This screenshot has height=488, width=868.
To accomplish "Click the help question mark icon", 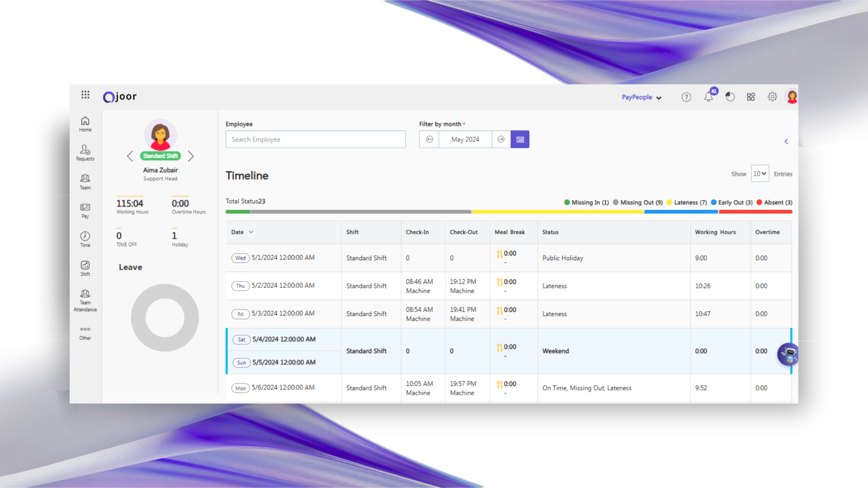I will tap(686, 97).
